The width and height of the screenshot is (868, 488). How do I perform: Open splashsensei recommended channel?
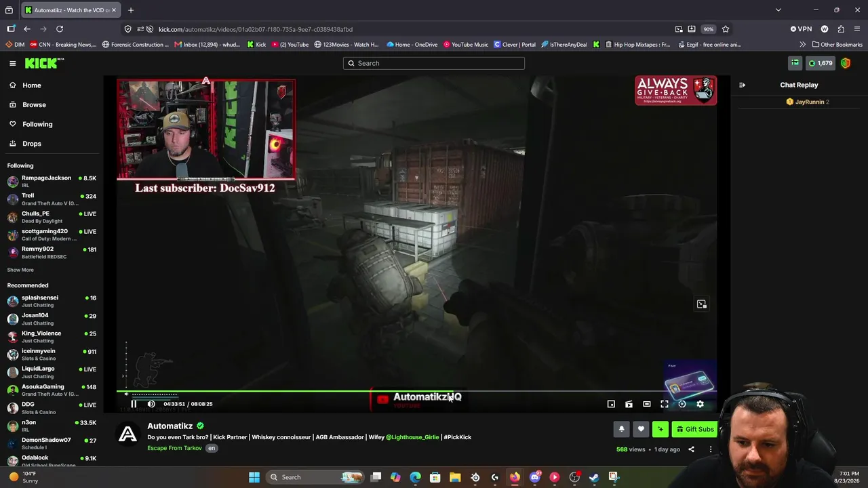coord(52,302)
